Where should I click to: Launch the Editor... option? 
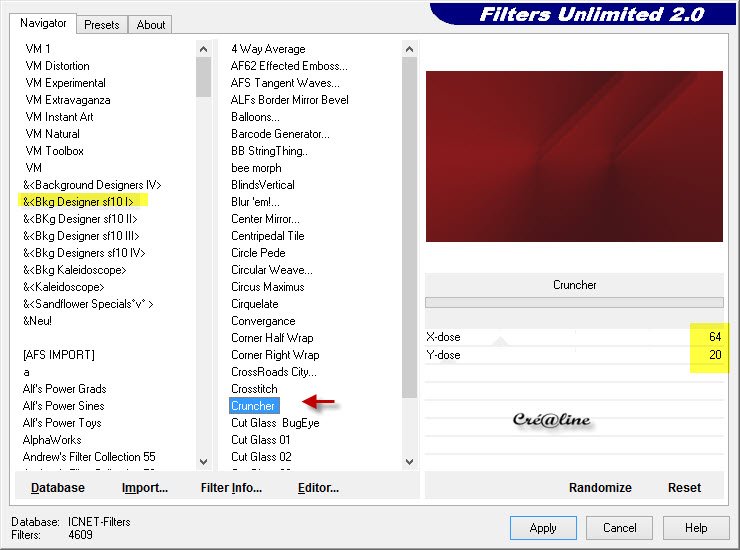[x=318, y=488]
